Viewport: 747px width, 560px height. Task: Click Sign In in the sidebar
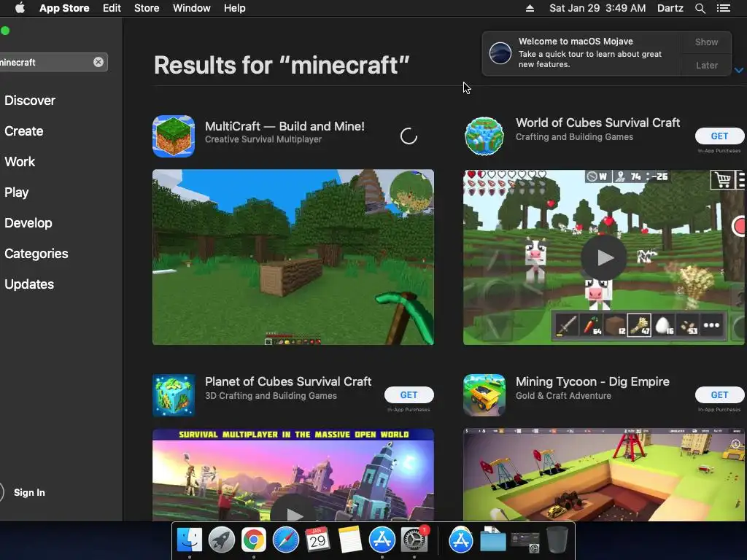(x=29, y=492)
